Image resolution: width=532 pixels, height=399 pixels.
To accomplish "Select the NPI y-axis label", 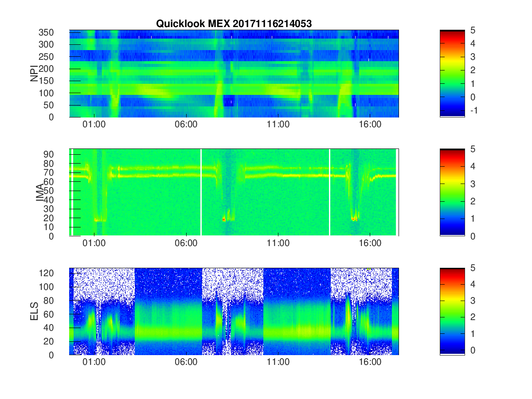I will [x=34, y=74].
